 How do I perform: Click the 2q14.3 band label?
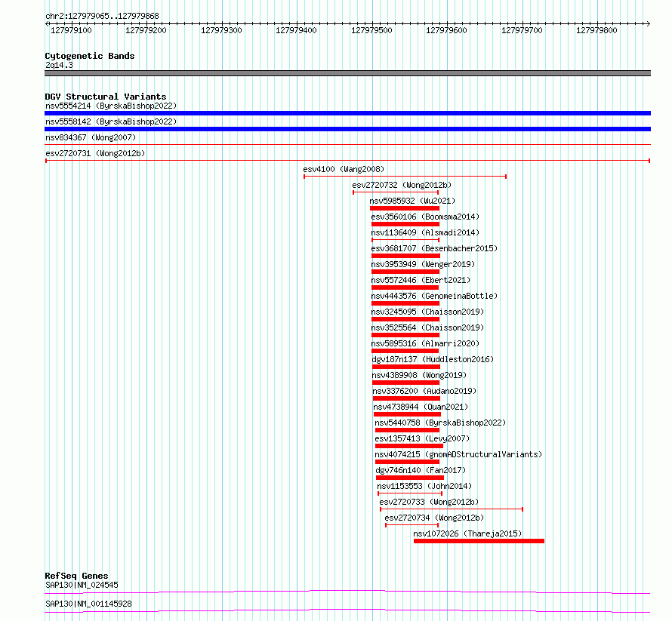point(59,65)
